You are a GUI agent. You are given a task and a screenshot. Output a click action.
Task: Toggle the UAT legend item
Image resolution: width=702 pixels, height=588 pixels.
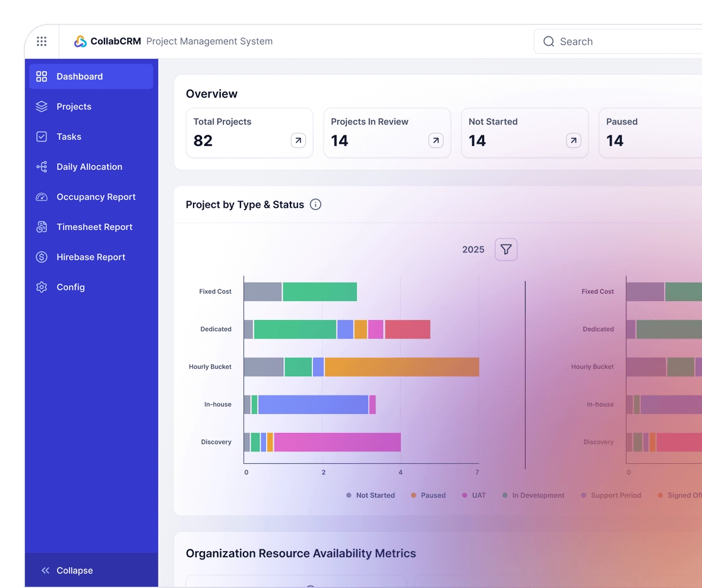pos(473,495)
